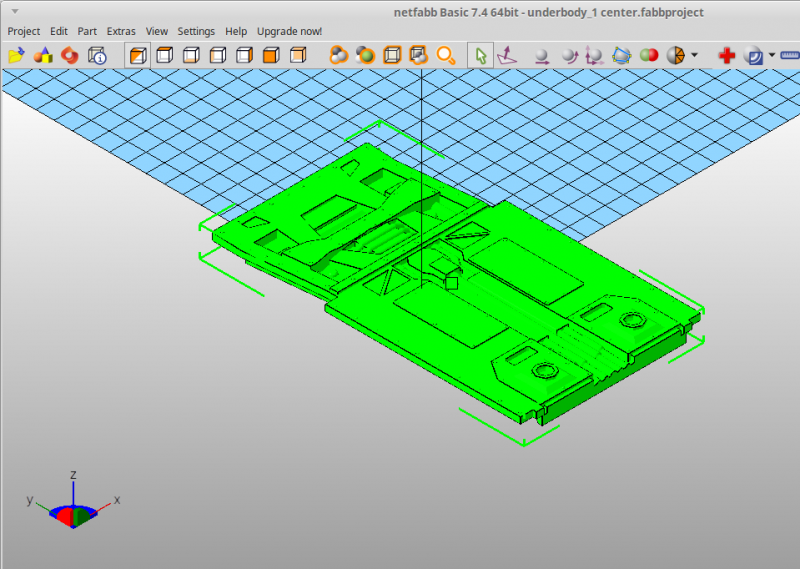Open the Part menu
800x569 pixels.
(87, 31)
